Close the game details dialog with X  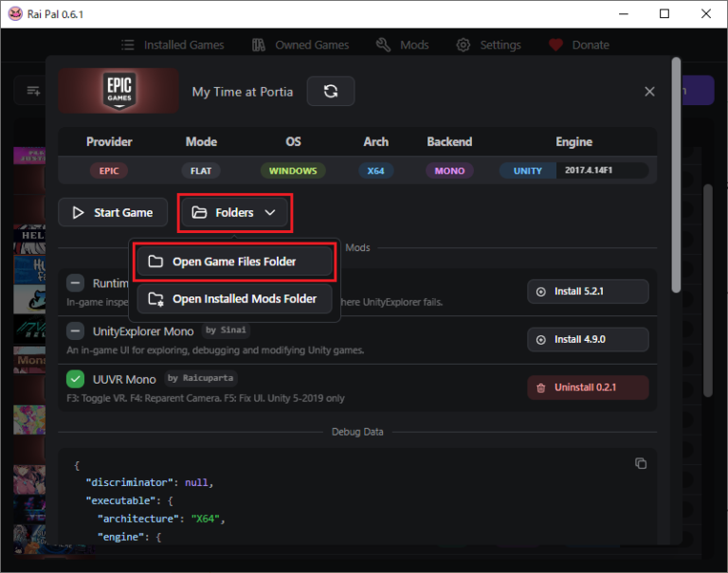coord(649,92)
